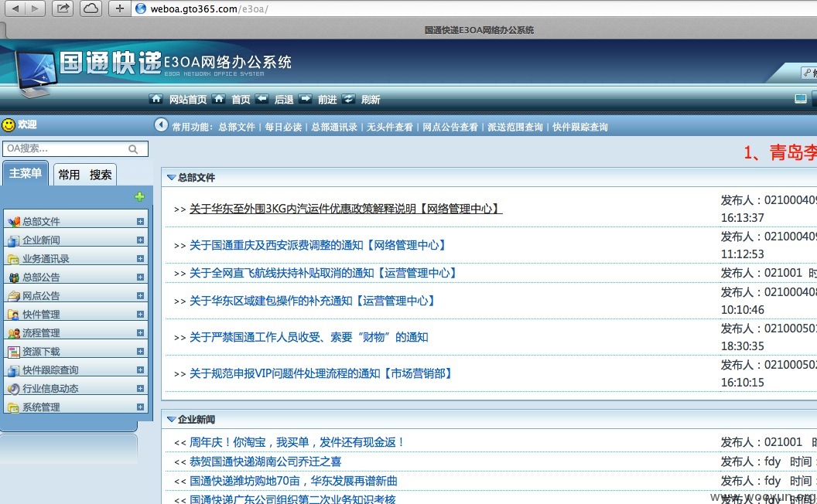Collapse the 企业新闻 panel triangle

171,419
